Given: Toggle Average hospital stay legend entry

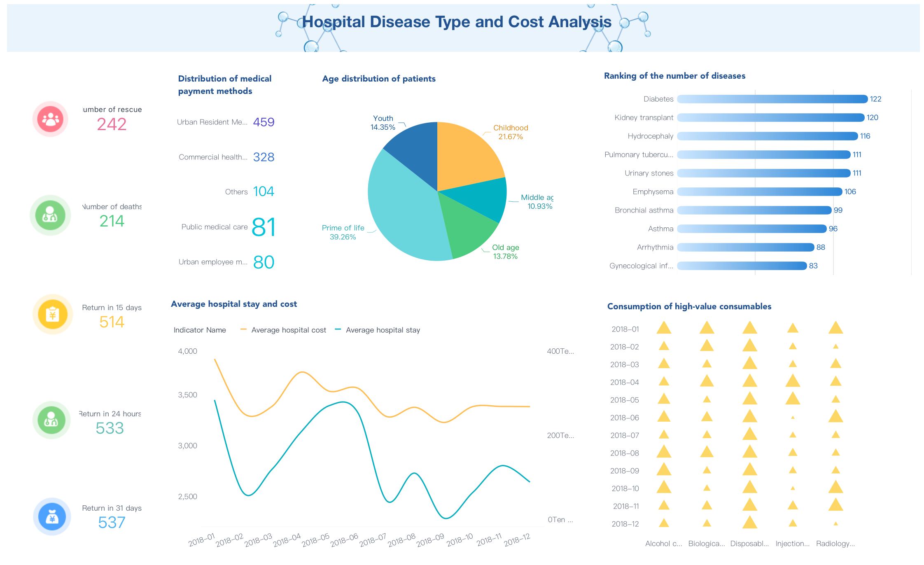Looking at the screenshot, I should [x=377, y=330].
